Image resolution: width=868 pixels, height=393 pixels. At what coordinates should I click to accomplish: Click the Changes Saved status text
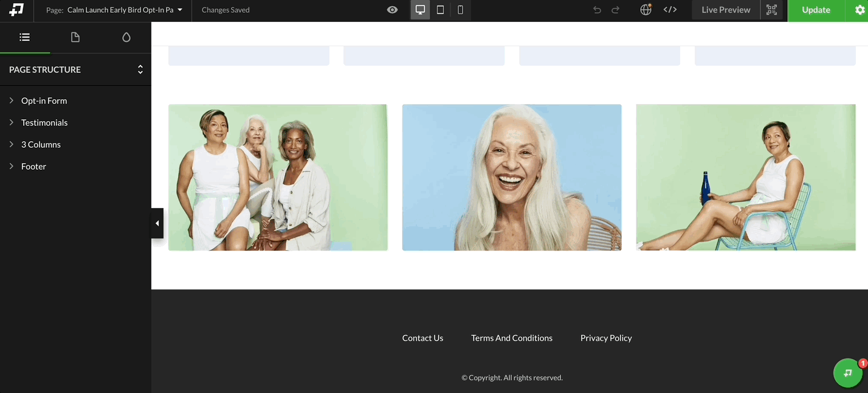click(226, 10)
